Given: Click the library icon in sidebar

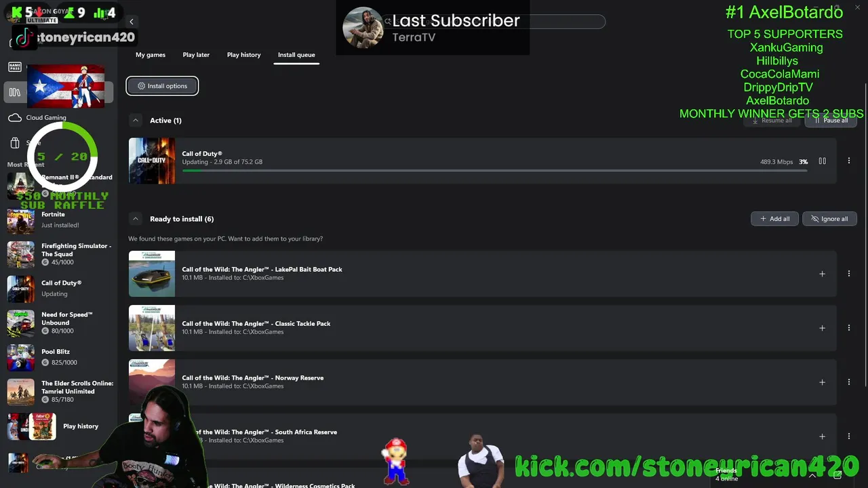Looking at the screenshot, I should [x=15, y=92].
